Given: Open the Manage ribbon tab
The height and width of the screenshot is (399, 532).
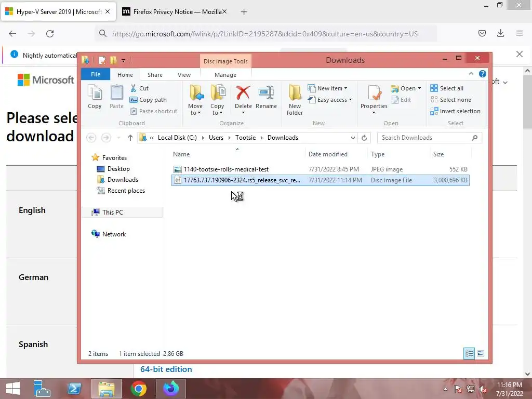Looking at the screenshot, I should (x=225, y=75).
